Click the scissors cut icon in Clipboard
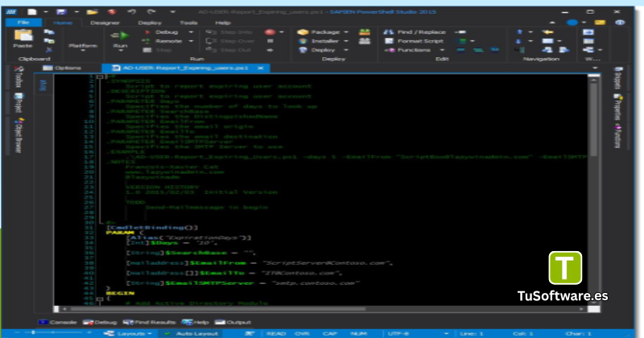The image size is (644, 338). tap(49, 50)
